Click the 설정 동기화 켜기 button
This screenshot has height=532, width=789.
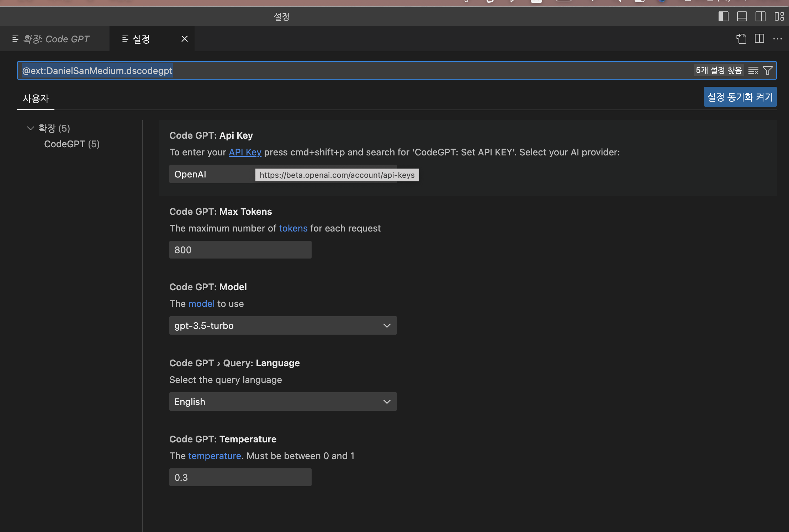point(740,97)
